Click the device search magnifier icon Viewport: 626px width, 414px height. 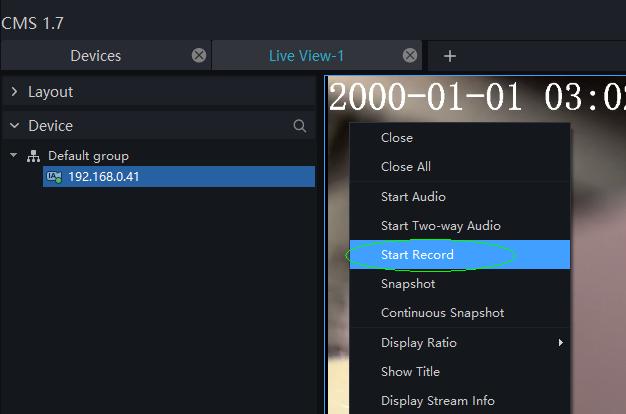pos(299,126)
